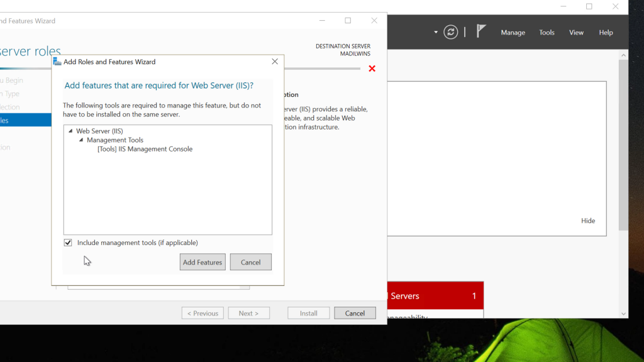Select the highlighted roles step in sidebar
The width and height of the screenshot is (644, 362).
pos(25,120)
